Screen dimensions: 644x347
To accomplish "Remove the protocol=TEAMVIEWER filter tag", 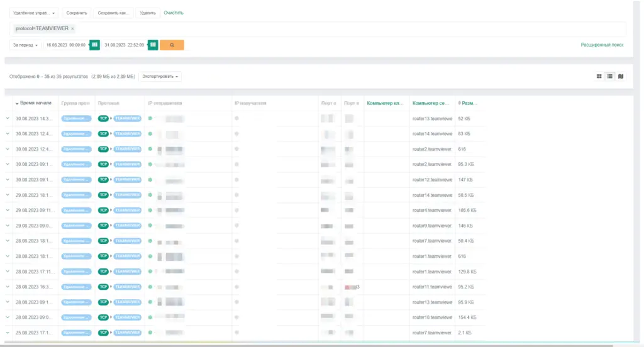I will (x=73, y=29).
